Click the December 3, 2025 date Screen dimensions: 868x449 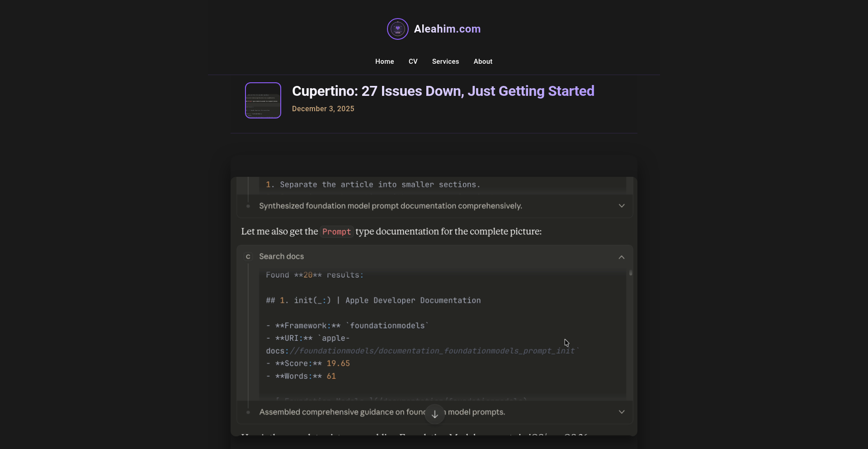323,109
